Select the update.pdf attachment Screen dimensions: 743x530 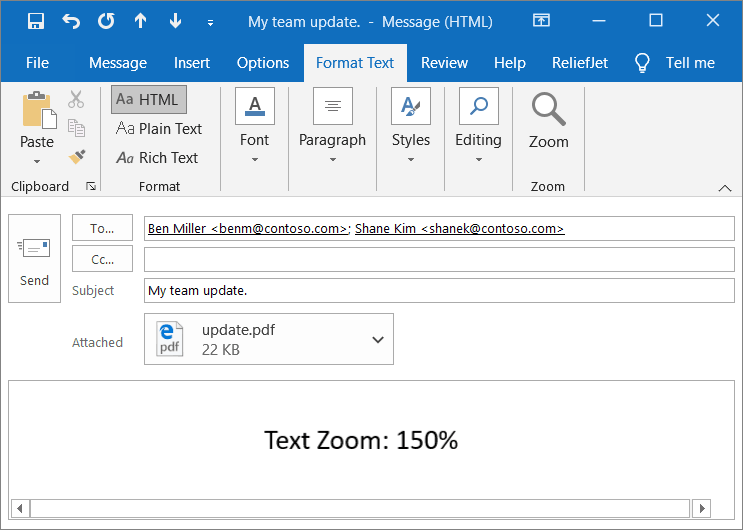pos(269,339)
